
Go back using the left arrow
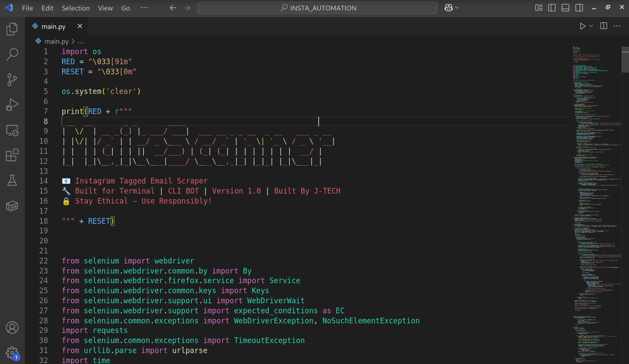pos(173,8)
